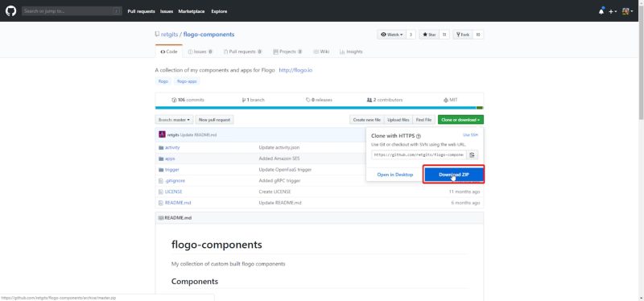This screenshot has width=644, height=301.
Task: Open Pull requests in top navigation
Action: (x=142, y=11)
